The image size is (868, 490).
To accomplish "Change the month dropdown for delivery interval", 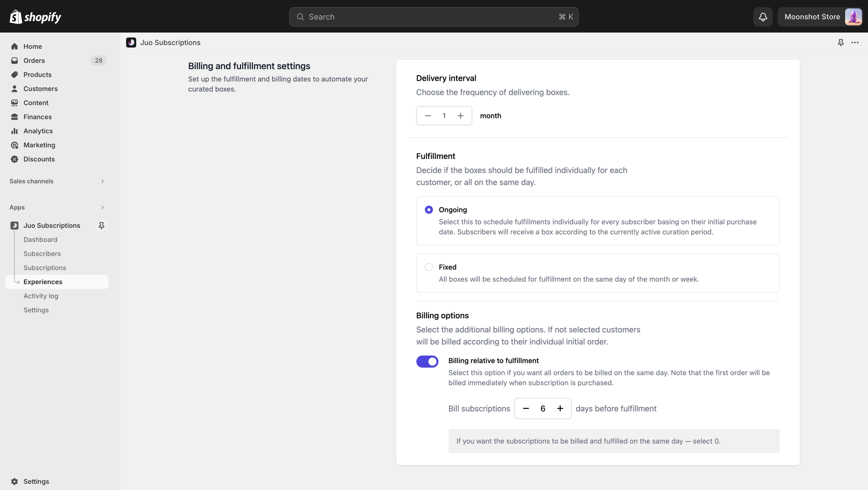I will tap(491, 116).
